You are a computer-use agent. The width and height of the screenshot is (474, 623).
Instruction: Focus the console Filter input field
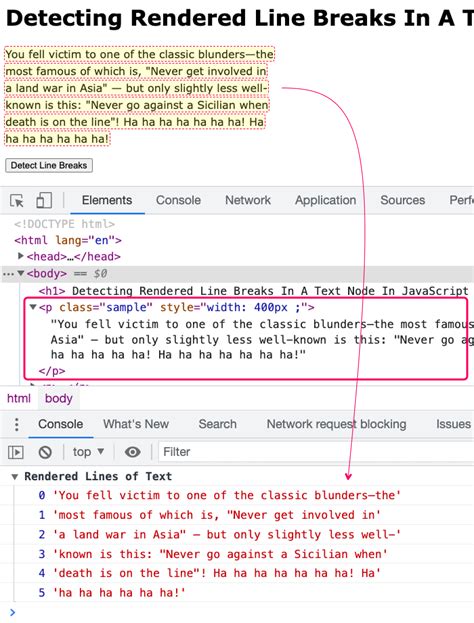pos(316,452)
